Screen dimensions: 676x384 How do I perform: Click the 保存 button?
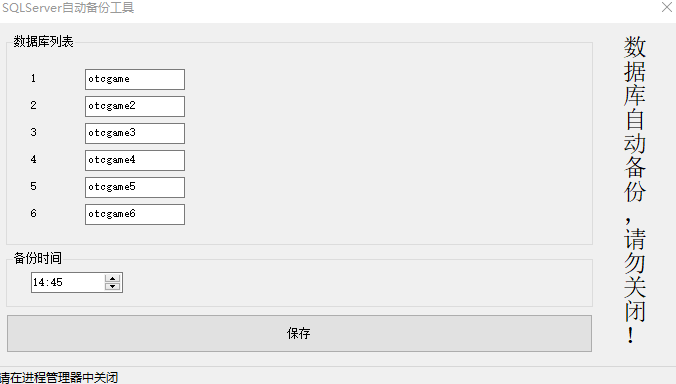click(299, 333)
